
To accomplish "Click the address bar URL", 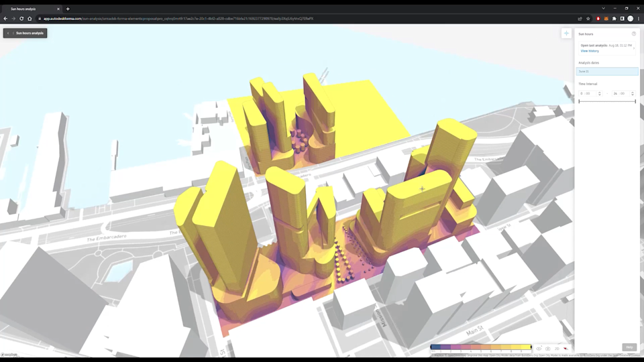I will click(x=178, y=19).
